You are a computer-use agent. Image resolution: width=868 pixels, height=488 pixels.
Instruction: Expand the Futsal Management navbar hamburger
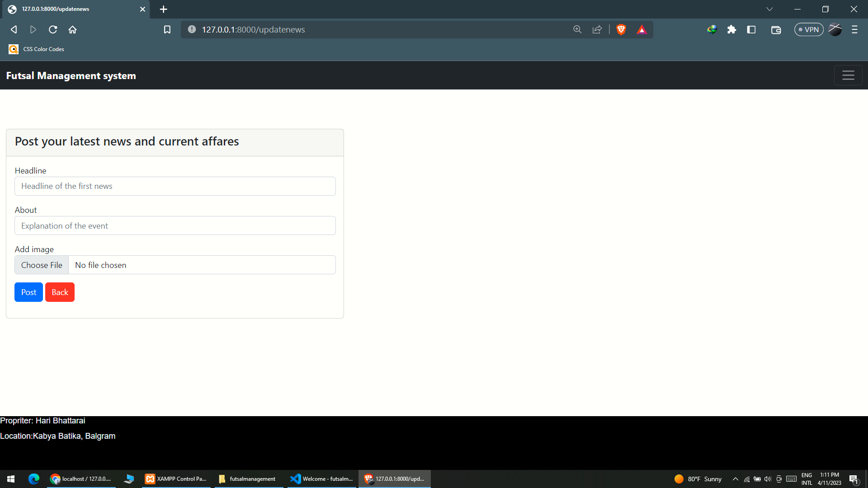[x=848, y=75]
